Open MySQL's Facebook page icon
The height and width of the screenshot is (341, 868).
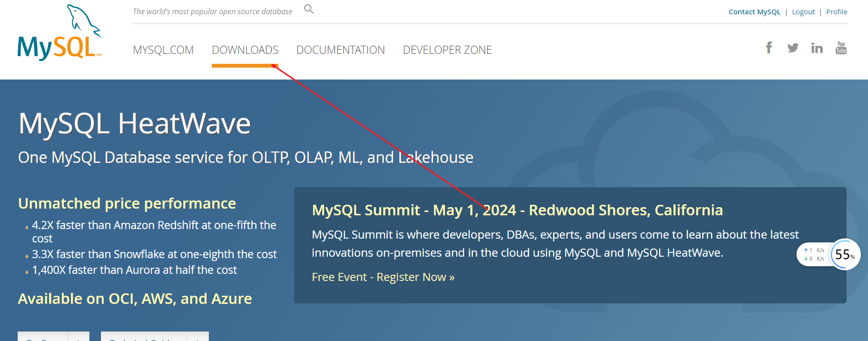point(769,48)
